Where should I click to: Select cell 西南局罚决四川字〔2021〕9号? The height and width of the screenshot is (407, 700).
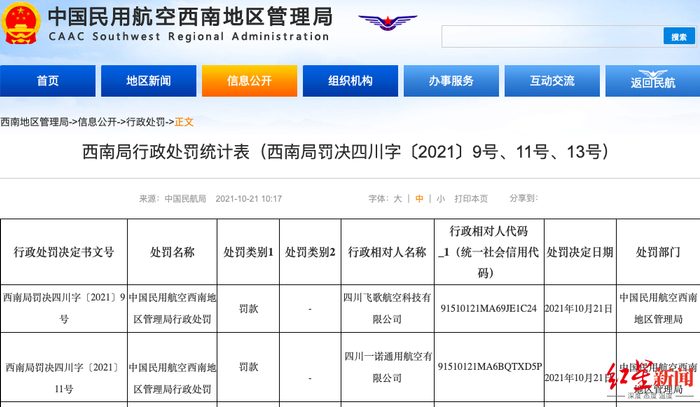[64, 308]
